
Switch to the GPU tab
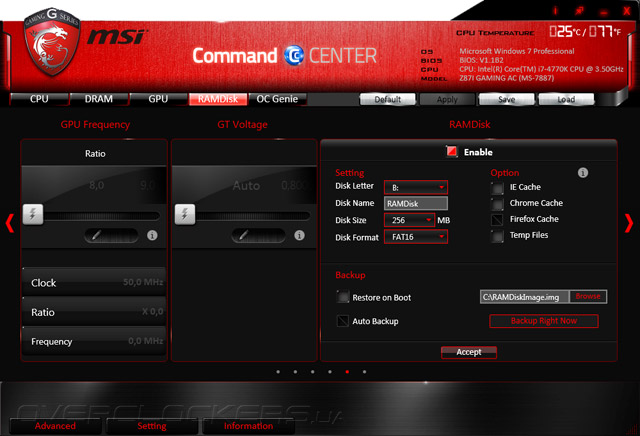click(158, 99)
